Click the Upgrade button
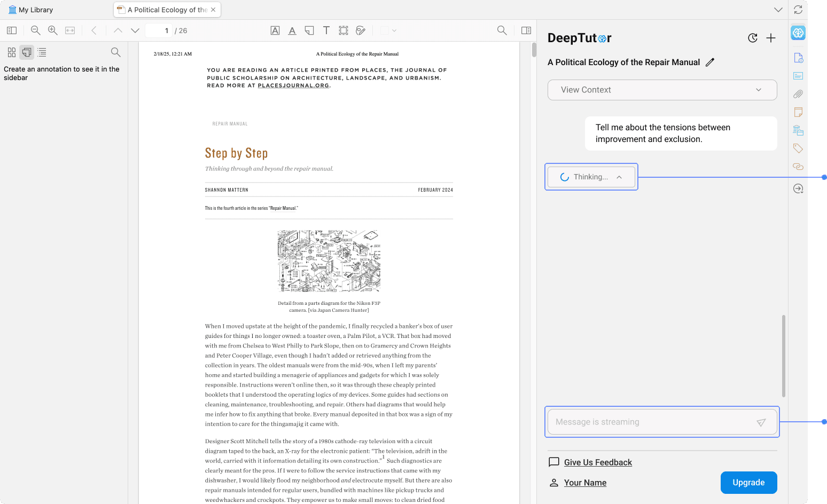This screenshot has height=504, width=827. (x=748, y=483)
